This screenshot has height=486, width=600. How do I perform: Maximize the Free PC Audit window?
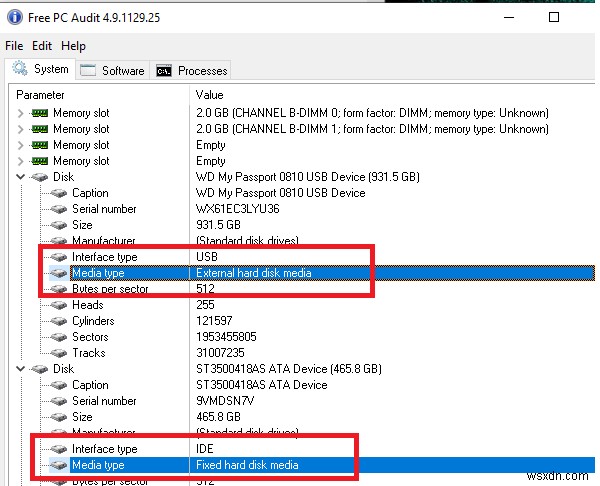[554, 17]
